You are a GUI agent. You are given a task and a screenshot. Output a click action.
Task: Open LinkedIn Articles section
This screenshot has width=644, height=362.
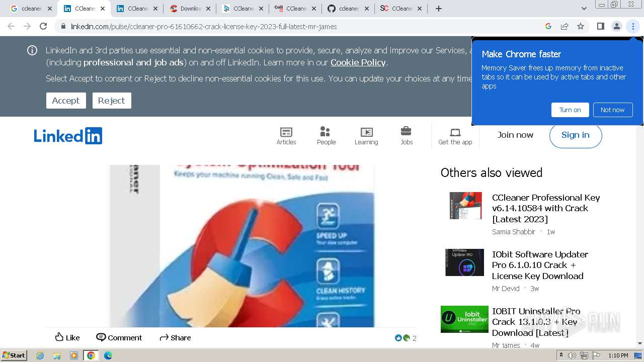click(286, 136)
